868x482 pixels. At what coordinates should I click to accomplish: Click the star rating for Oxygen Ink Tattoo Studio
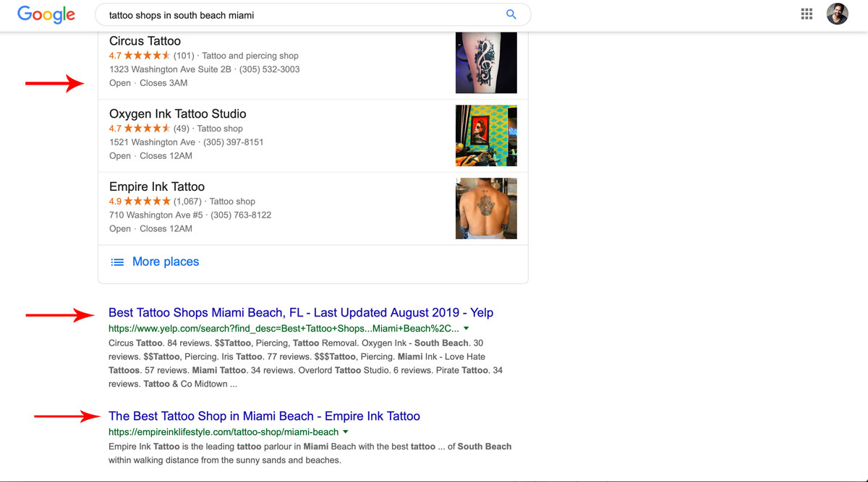pos(147,129)
